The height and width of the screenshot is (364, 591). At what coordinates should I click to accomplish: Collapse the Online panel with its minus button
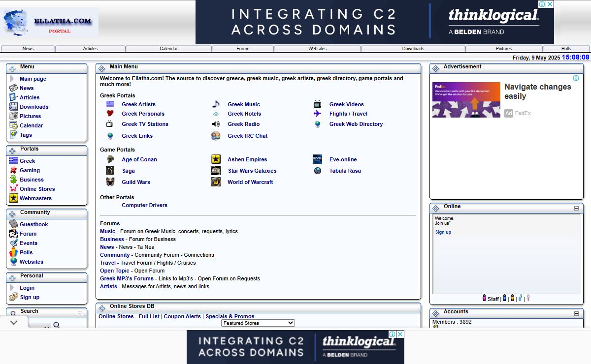point(576,208)
